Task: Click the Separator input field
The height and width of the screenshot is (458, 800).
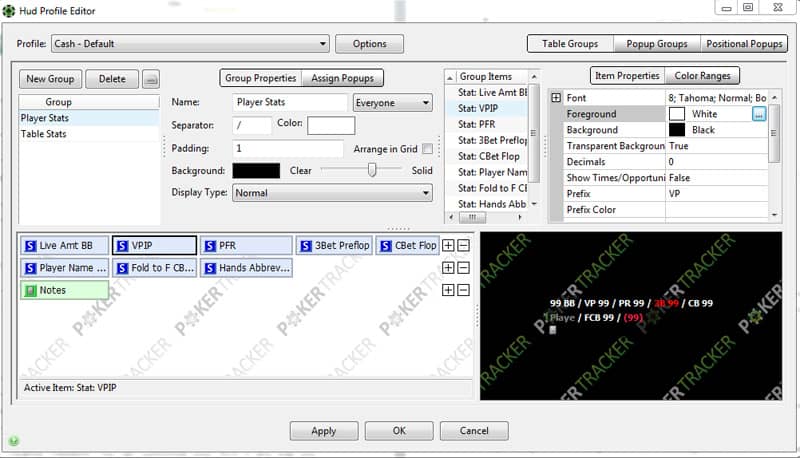Action: coord(252,125)
